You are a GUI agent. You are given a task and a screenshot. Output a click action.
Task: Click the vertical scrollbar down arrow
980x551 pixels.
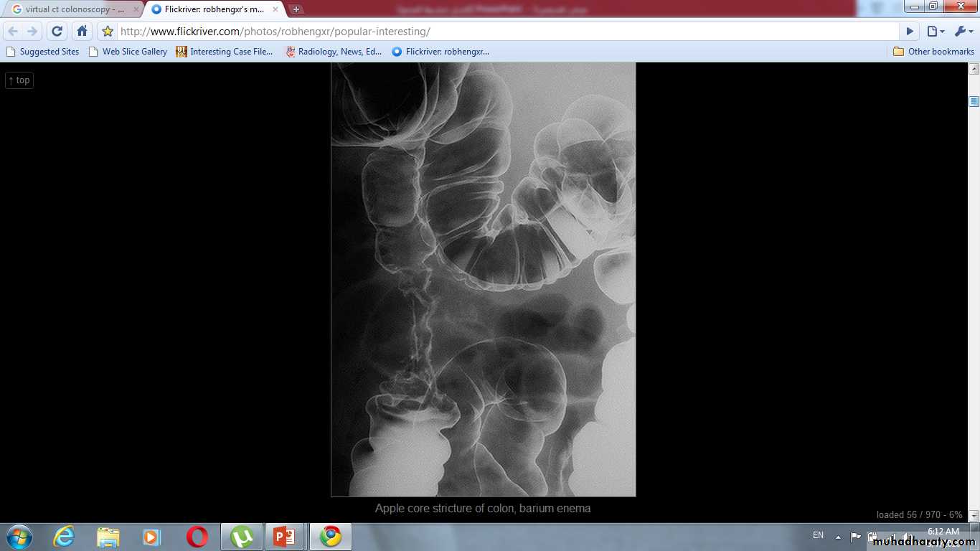point(974,515)
